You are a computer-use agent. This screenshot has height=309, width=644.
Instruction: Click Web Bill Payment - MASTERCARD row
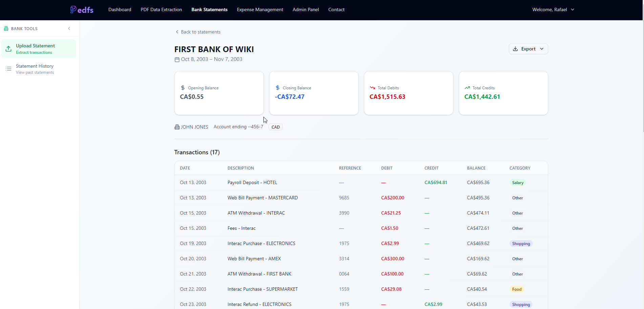point(361,198)
